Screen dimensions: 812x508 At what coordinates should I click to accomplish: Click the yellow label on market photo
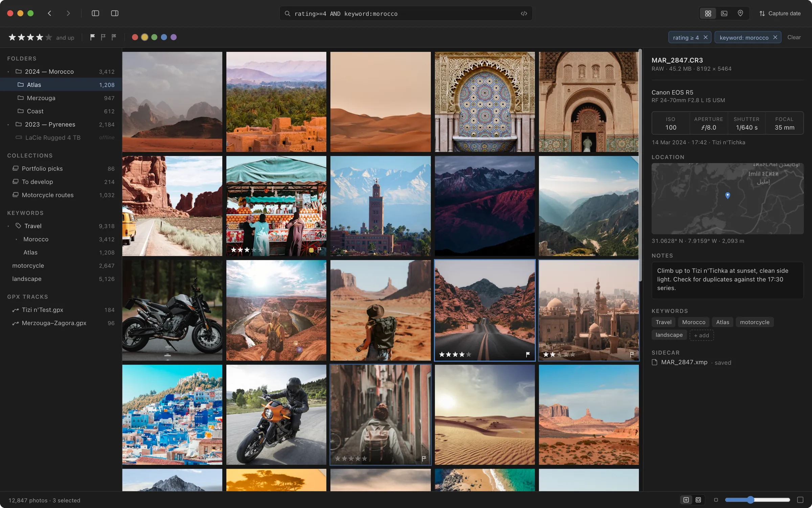(311, 250)
